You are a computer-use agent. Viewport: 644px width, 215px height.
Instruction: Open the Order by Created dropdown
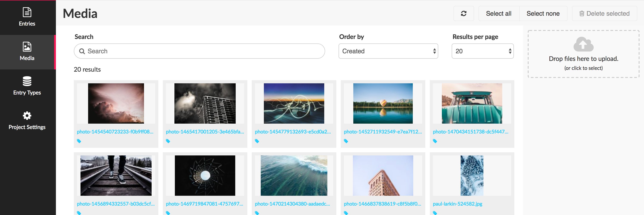click(388, 51)
